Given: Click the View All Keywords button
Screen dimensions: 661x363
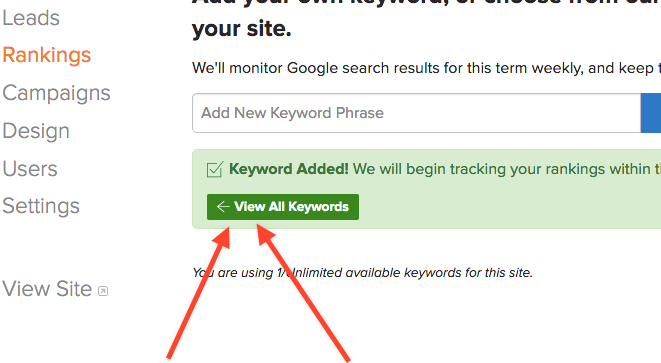Looking at the screenshot, I should tap(283, 207).
